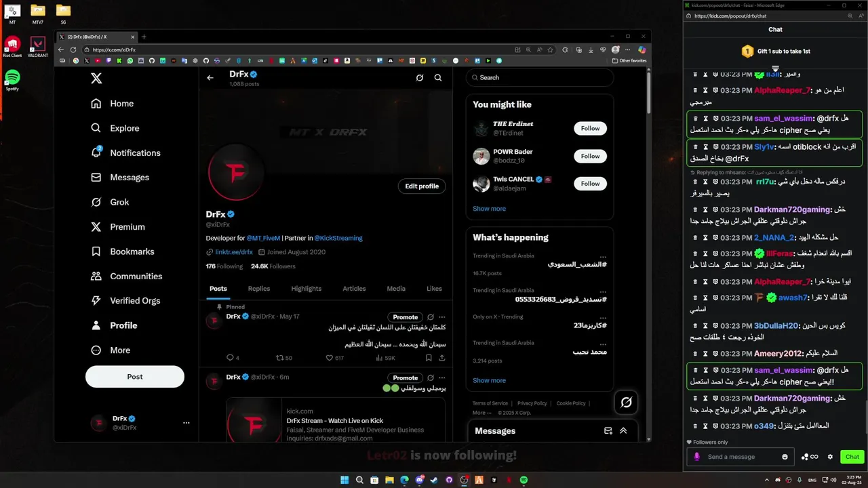
Task: View the 176 Following list
Action: pyautogui.click(x=224, y=266)
